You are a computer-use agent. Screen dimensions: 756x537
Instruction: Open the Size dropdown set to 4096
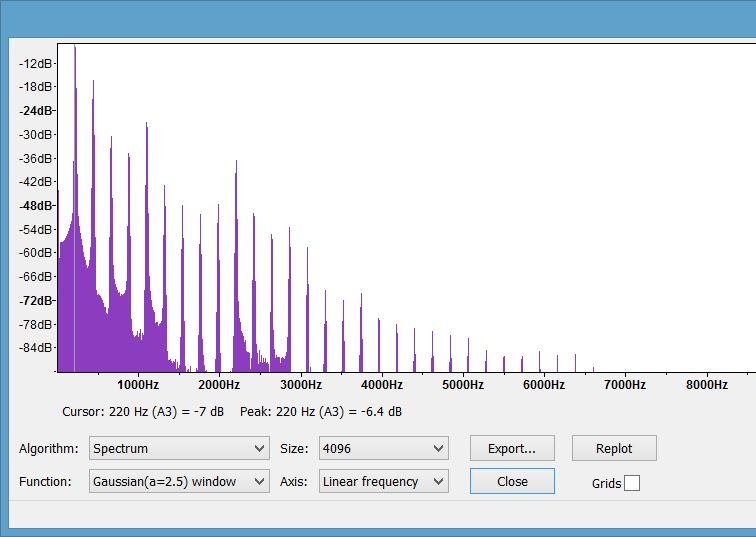pyautogui.click(x=383, y=449)
